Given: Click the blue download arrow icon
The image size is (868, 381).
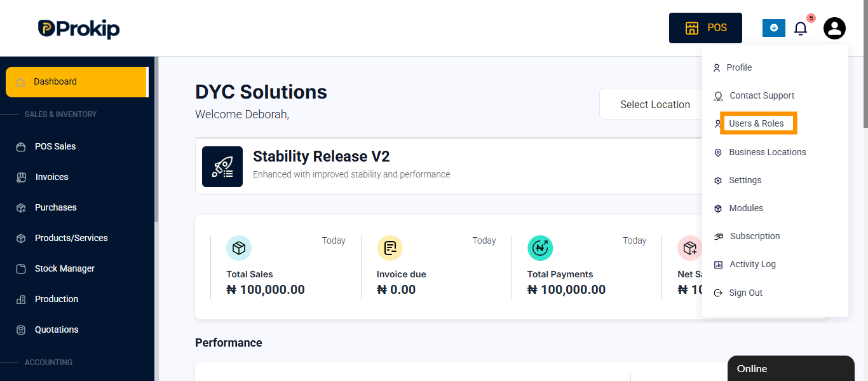Looking at the screenshot, I should click(x=774, y=28).
